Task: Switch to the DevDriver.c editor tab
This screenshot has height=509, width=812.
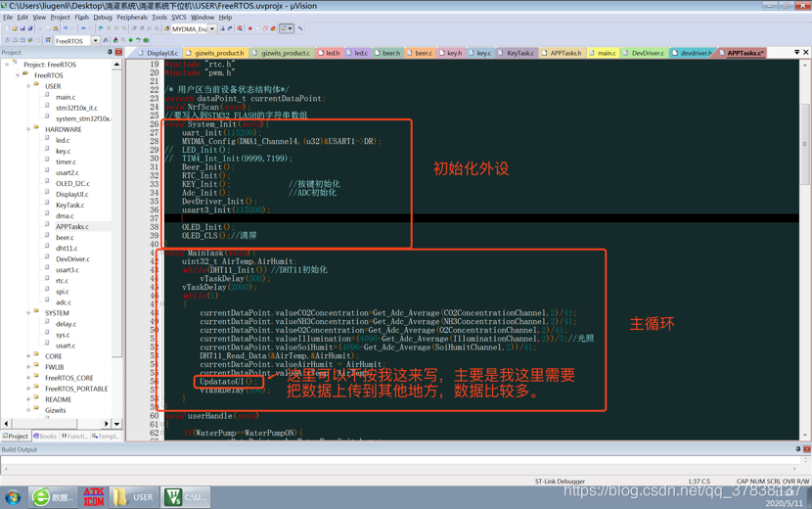Action: pyautogui.click(x=644, y=53)
